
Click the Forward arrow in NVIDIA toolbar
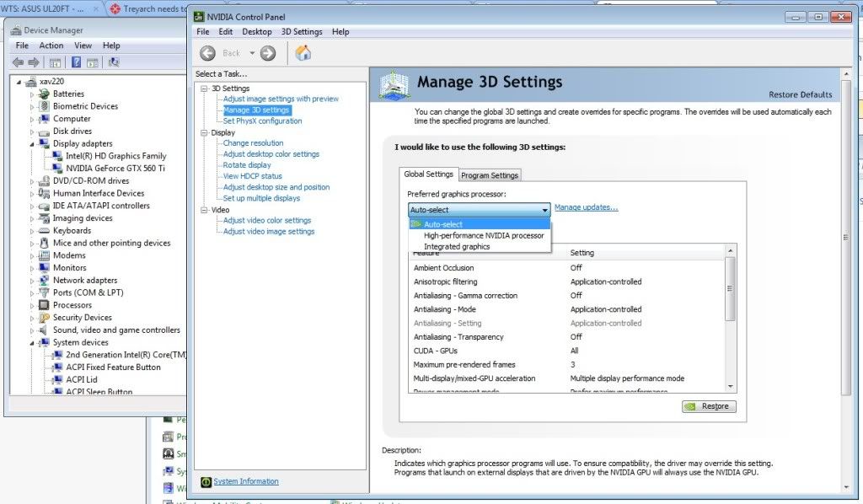click(x=268, y=53)
